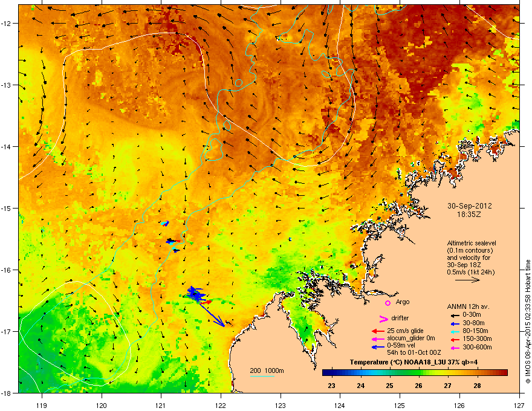The image size is (532, 411).
Task: Click the '0.5m/s (1kt 24h)' label
Action: point(470,273)
